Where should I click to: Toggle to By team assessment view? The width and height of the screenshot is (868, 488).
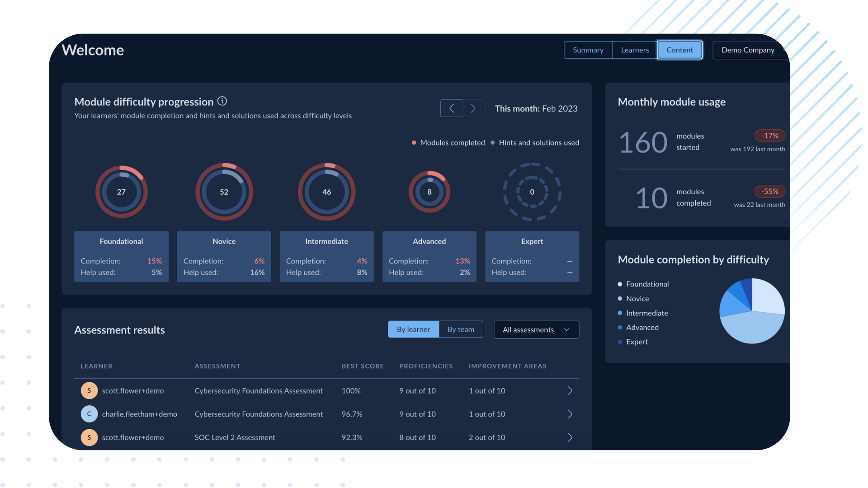461,328
